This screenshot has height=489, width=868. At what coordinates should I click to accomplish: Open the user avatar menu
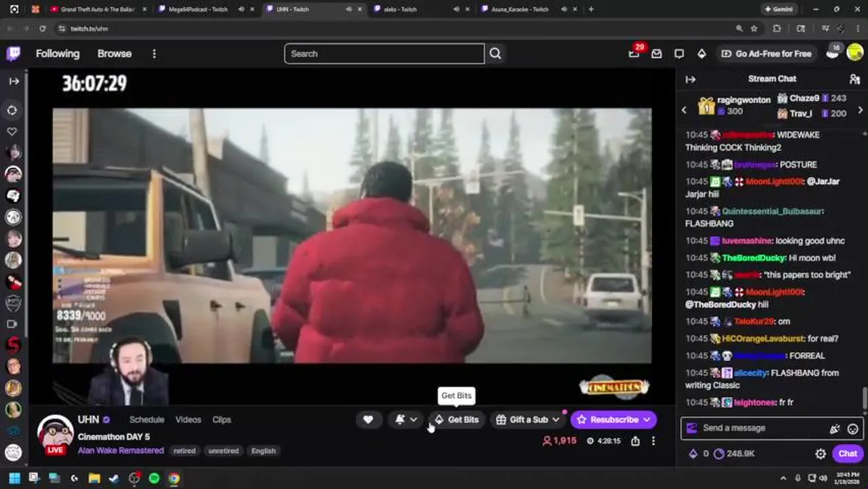(x=855, y=53)
